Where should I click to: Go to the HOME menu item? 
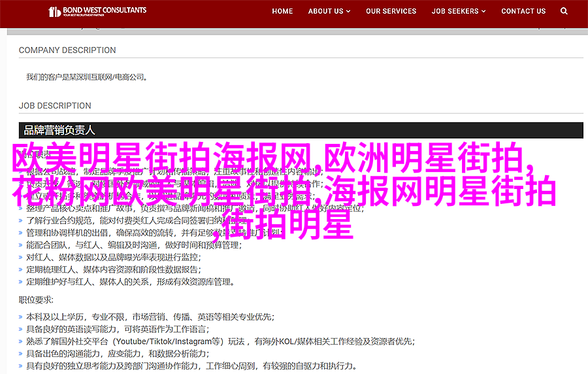coord(282,11)
